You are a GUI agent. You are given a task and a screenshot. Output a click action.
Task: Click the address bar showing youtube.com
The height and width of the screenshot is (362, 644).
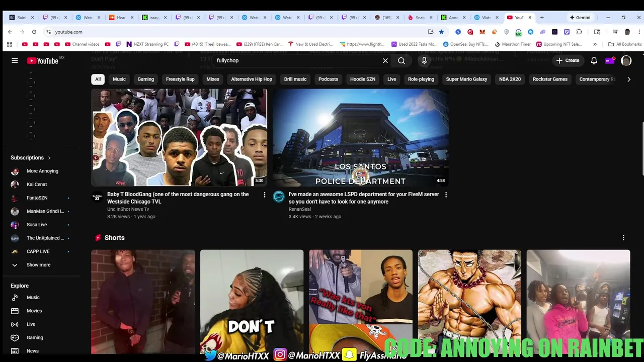point(236,32)
